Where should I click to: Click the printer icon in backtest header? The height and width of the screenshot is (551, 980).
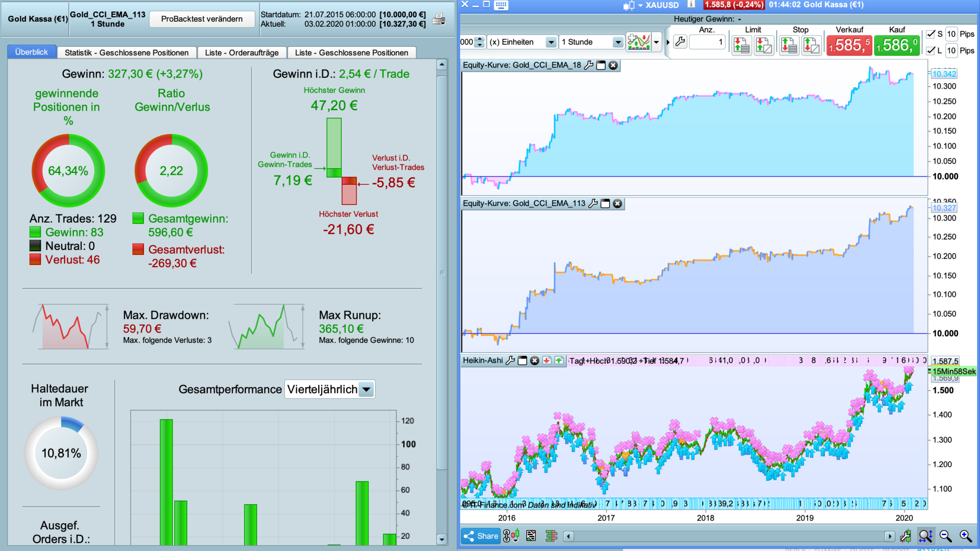(x=438, y=20)
